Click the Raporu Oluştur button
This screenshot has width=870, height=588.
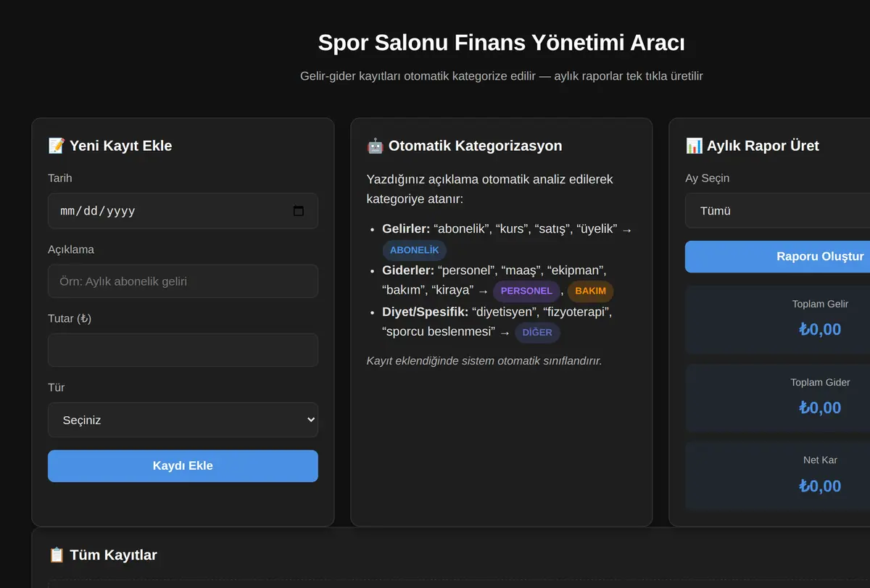click(x=777, y=257)
